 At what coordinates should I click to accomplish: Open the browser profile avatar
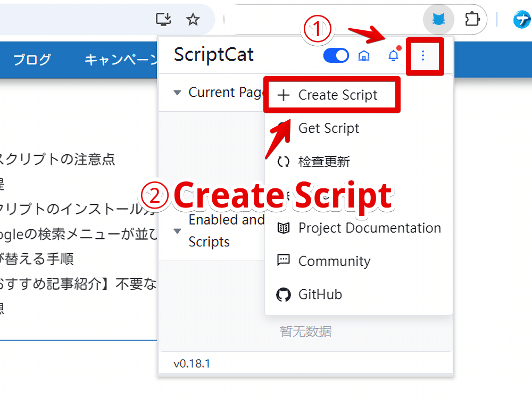tap(522, 19)
